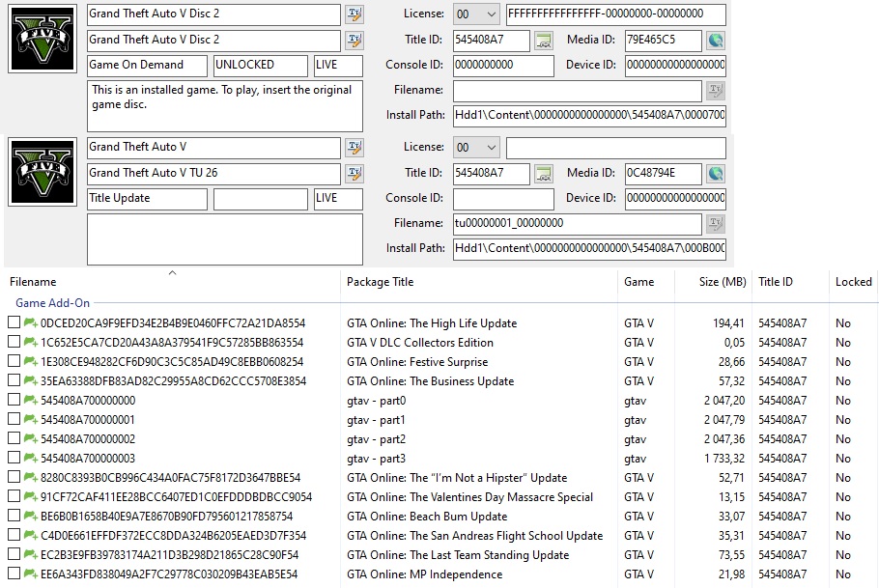
Task: Sort list by Size (MB) column
Action: pyautogui.click(x=713, y=281)
